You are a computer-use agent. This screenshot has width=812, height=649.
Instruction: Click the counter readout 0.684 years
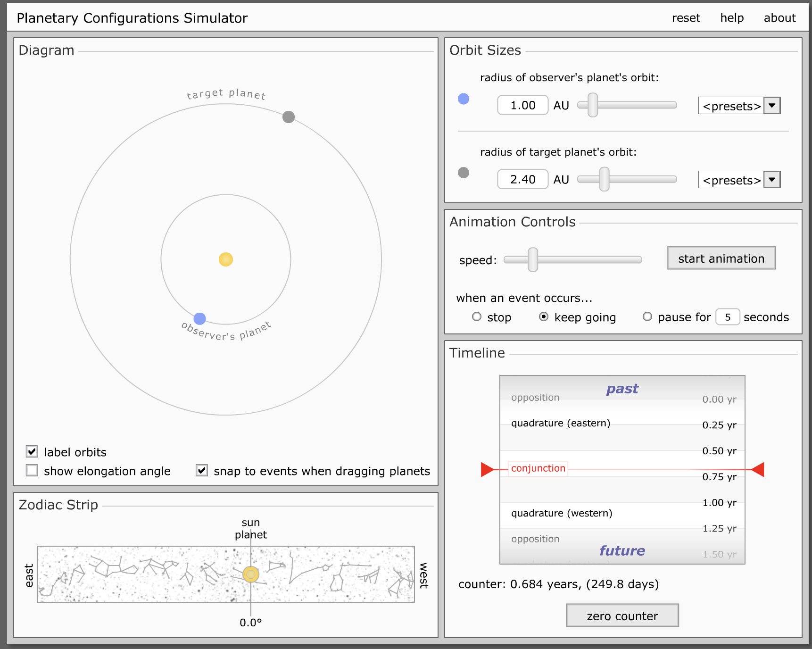pos(558,584)
